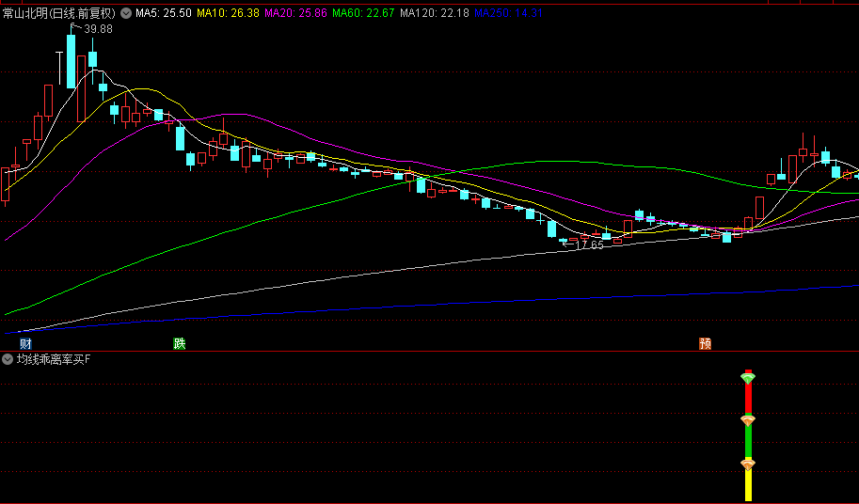Select the MA250: 14.31 label
The width and height of the screenshot is (859, 504).
pos(508,13)
